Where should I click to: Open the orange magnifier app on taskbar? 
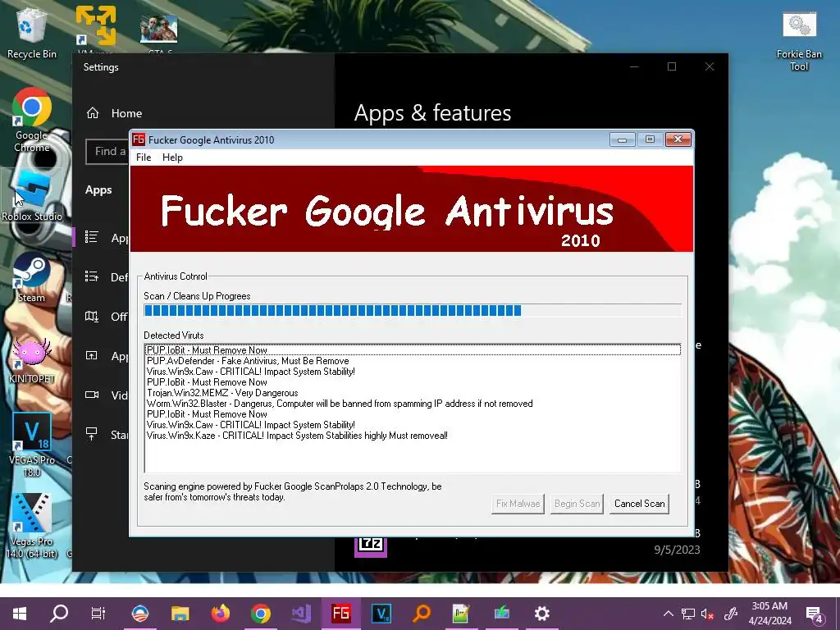coord(422,614)
